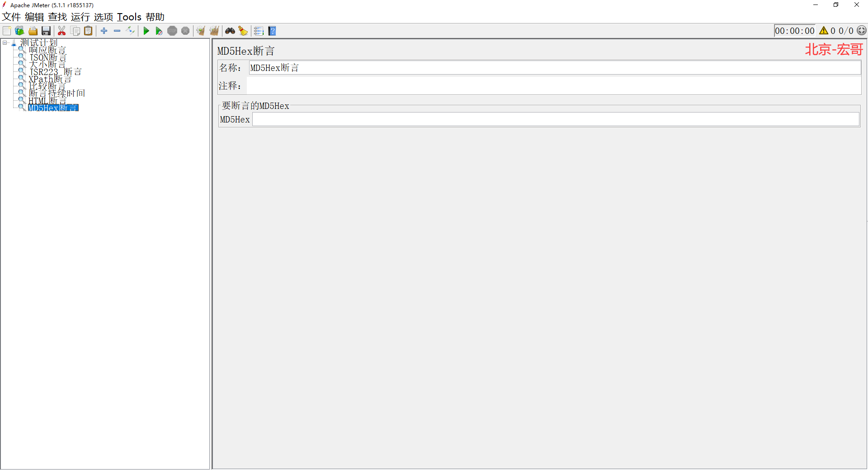Viewport: 868px width, 470px height.
Task: Select XPath断言 in the tree
Action: [x=50, y=79]
